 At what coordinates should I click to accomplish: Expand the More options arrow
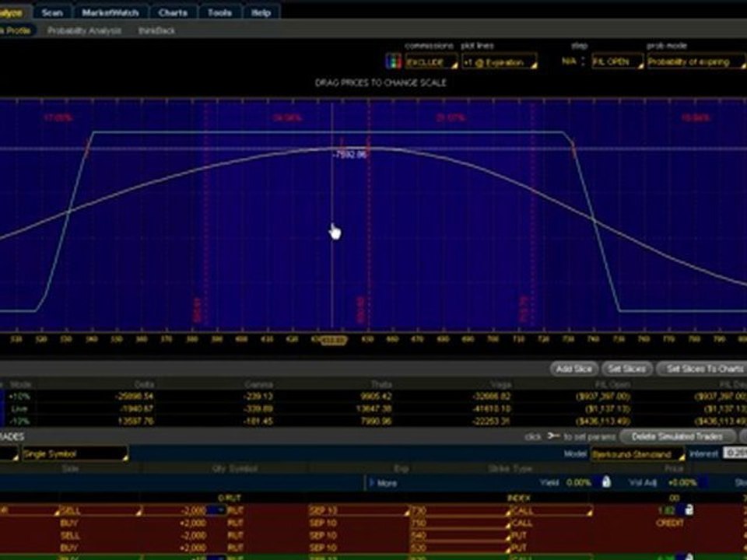pyautogui.click(x=372, y=483)
